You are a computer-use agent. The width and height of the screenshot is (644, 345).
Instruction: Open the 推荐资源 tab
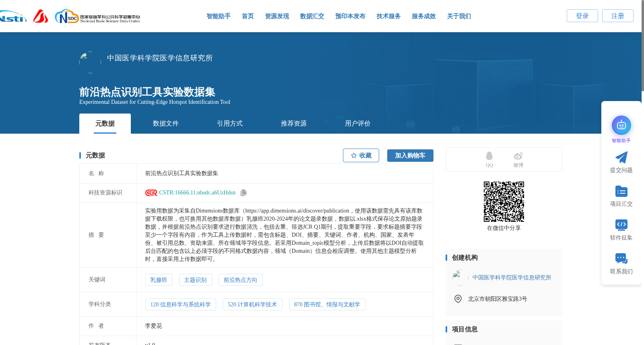(x=294, y=124)
